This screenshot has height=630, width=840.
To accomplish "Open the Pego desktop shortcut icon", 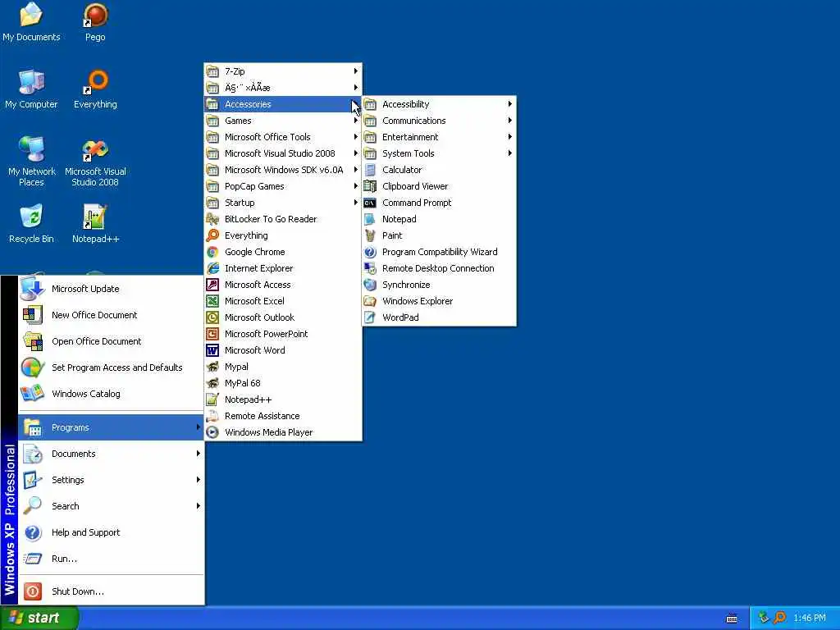I will (x=95, y=15).
